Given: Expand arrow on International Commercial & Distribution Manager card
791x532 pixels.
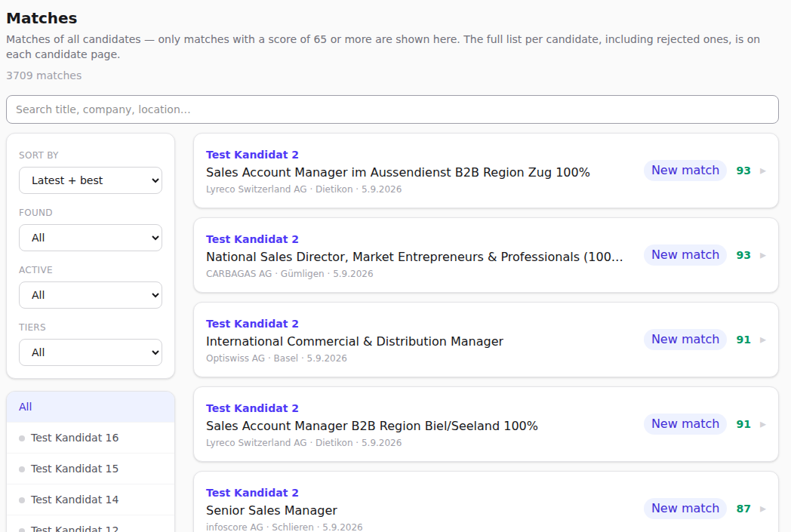Looking at the screenshot, I should click(763, 340).
